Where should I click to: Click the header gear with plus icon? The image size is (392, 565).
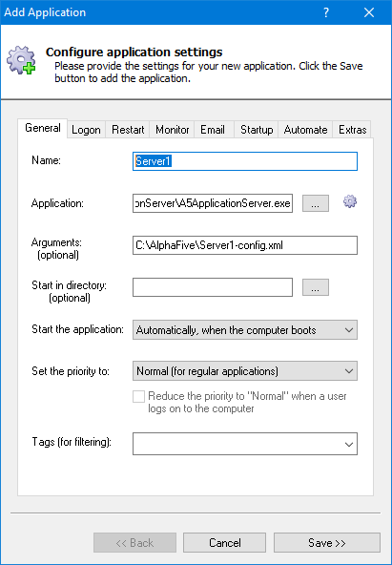[x=21, y=60]
